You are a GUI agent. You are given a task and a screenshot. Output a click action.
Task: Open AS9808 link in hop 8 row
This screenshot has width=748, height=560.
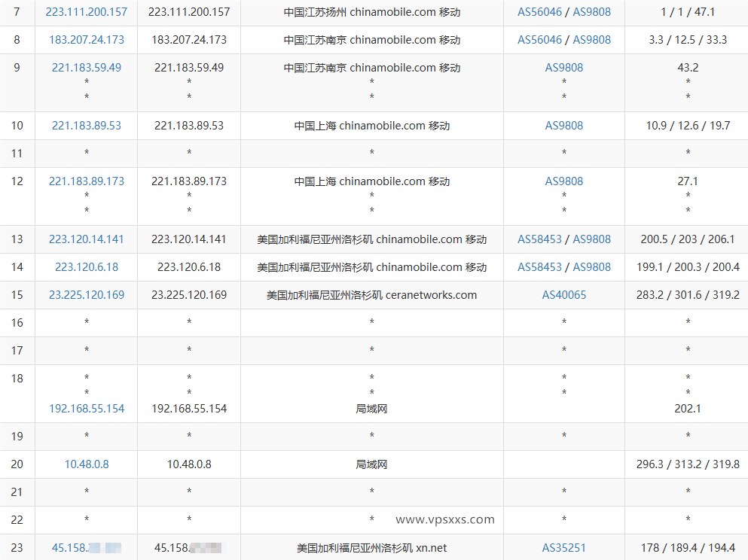point(591,40)
